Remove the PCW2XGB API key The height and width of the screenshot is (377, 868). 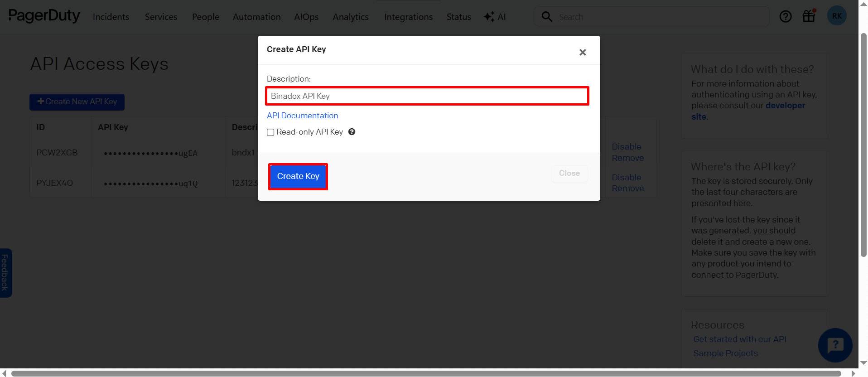[628, 158]
